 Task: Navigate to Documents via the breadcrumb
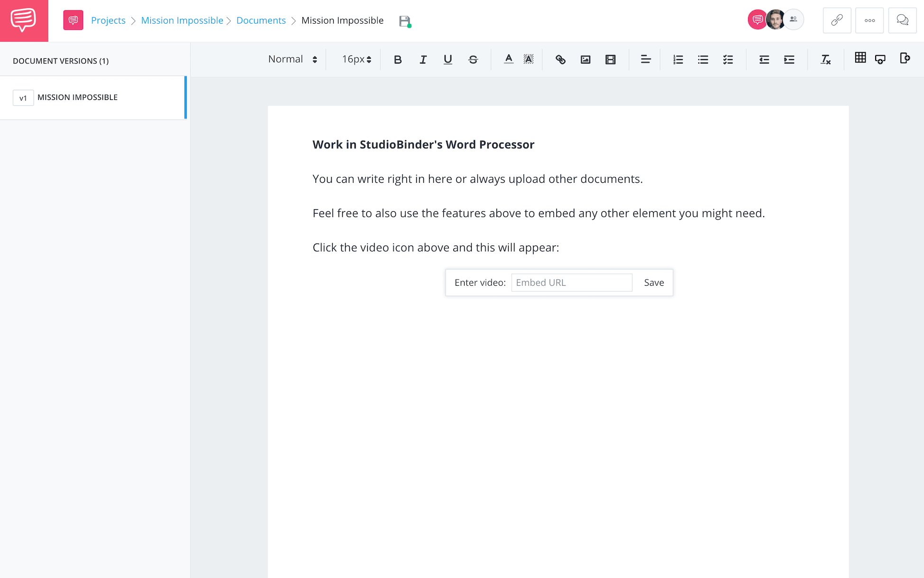(x=261, y=20)
